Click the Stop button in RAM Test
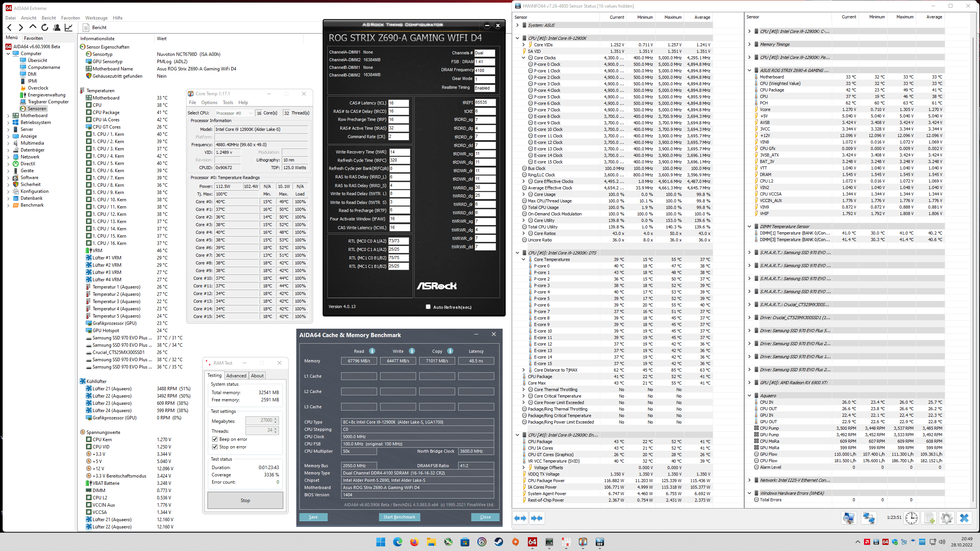Screen dimensions: 980x551 pos(245,500)
